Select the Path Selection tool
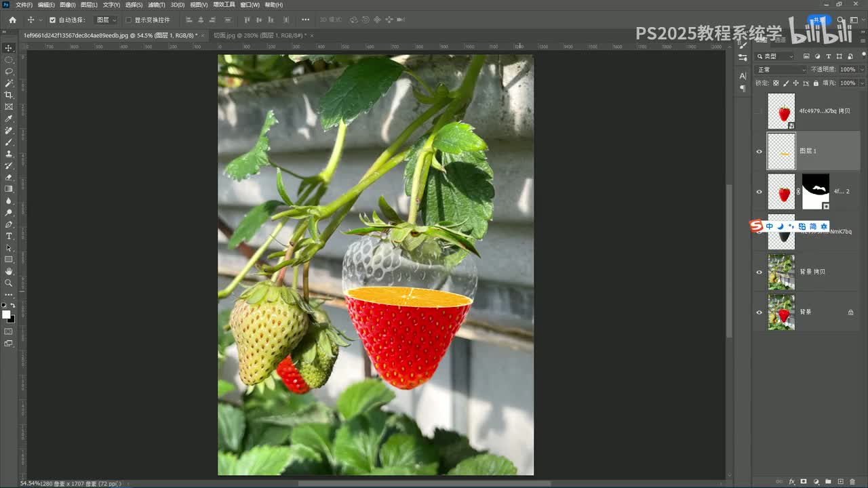This screenshot has width=868, height=488. click(9, 247)
